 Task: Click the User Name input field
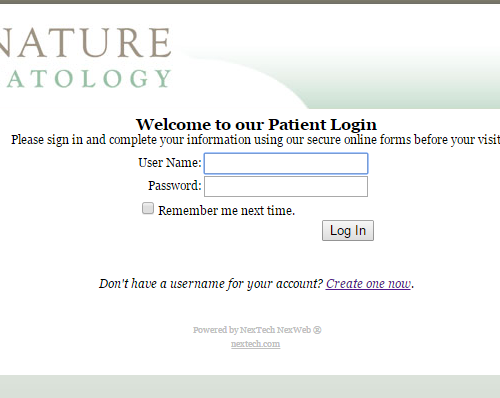(x=286, y=163)
